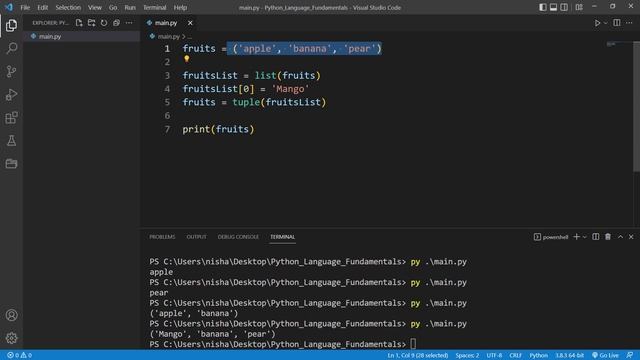
Task: Open editor more actions ellipsis
Action: pyautogui.click(x=629, y=23)
